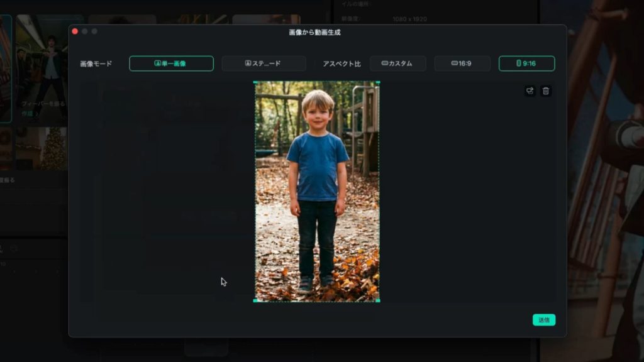The height and width of the screenshot is (362, 644).
Task: Switch to the ステ…ード image mode
Action: 264,63
